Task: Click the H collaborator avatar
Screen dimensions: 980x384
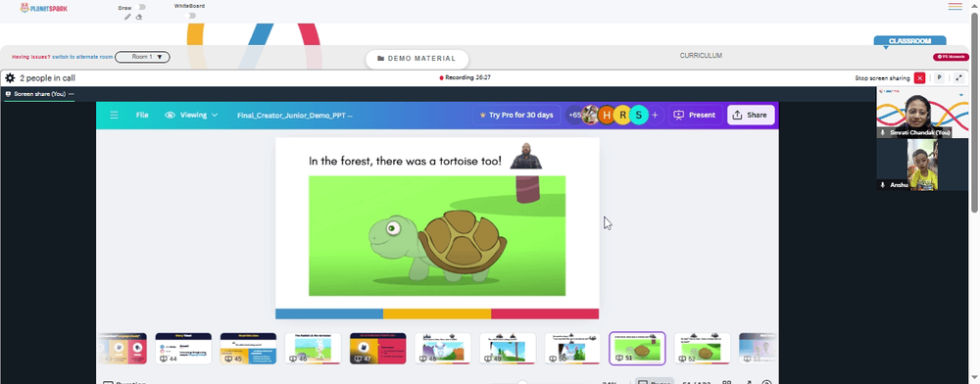Action: coord(607,115)
